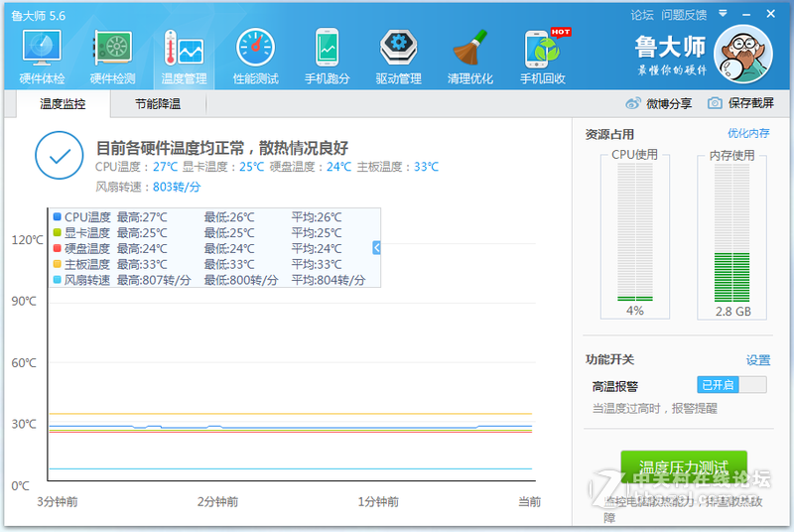This screenshot has height=532, width=794.
Task: Switch to the 节能降温 tab
Action: 158,104
